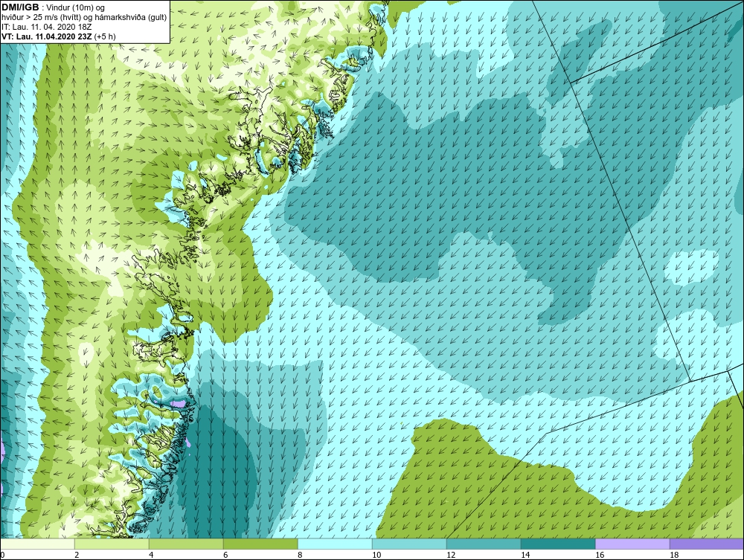Click the 'VT: Lau. 11.04.2020 23Z' line

58,36
